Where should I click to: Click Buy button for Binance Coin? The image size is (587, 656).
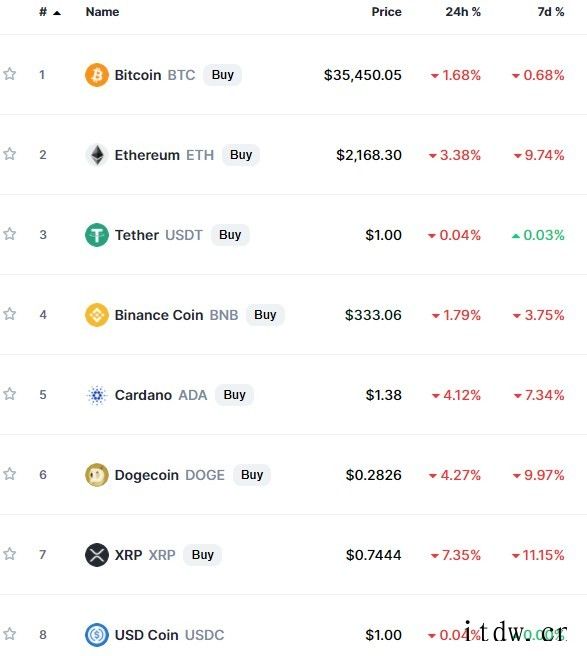point(265,315)
